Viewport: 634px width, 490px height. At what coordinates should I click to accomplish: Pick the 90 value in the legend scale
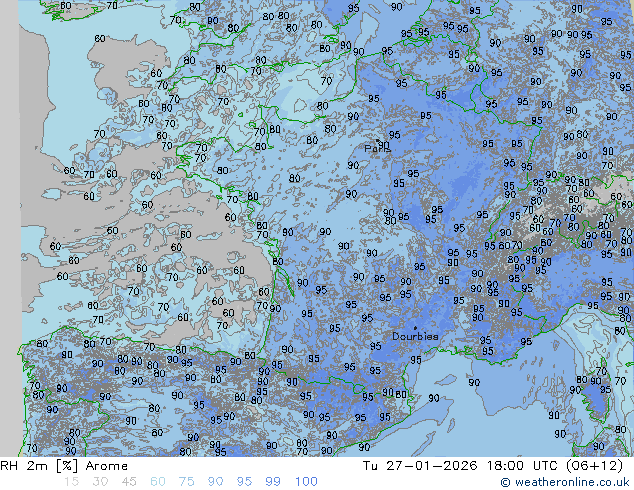point(216,481)
